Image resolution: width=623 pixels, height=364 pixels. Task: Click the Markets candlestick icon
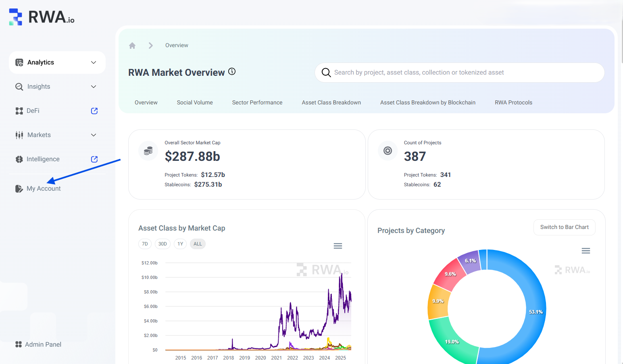coord(19,135)
